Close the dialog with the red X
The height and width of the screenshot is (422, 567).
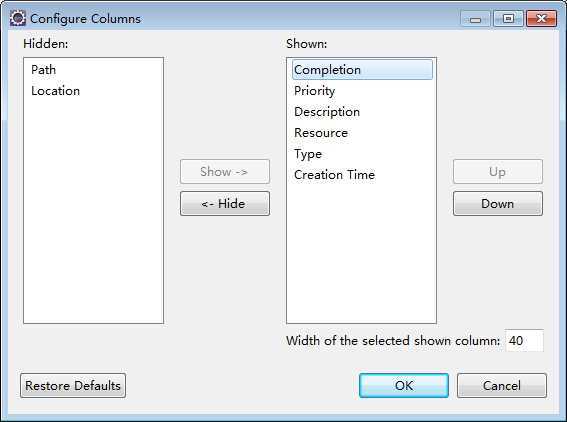click(541, 18)
